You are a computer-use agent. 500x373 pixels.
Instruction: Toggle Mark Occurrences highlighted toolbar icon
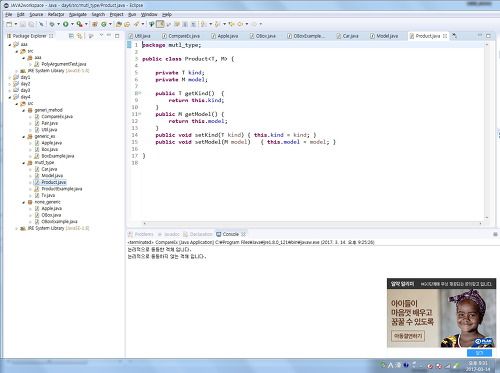click(x=160, y=24)
